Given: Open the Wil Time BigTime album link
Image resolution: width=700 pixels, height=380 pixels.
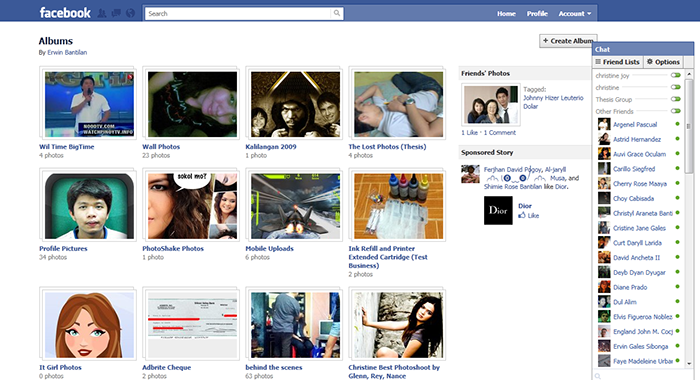Looking at the screenshot, I should (x=67, y=146).
